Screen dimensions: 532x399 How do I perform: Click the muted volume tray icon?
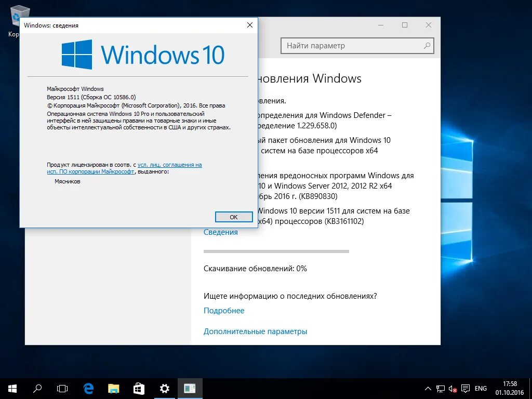point(453,389)
